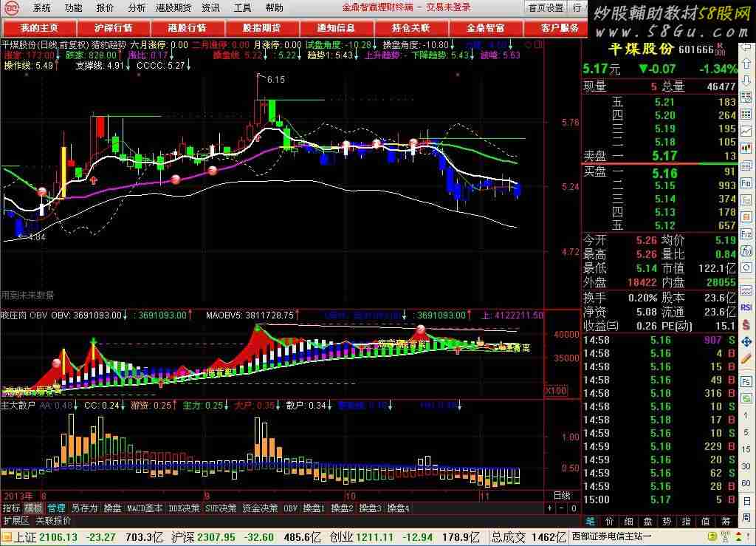Viewport: 756px width, 546px height.
Task: Select the 指标 tab below the chart
Action: [11, 508]
